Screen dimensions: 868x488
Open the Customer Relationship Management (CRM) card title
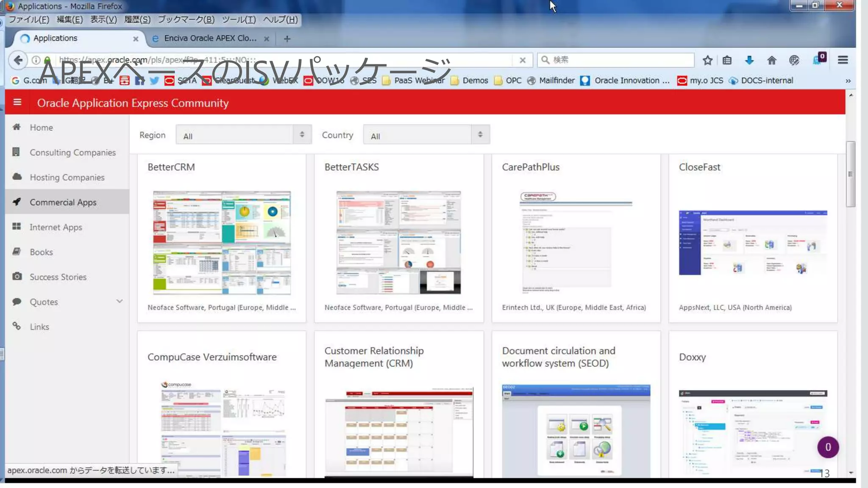[x=374, y=357]
